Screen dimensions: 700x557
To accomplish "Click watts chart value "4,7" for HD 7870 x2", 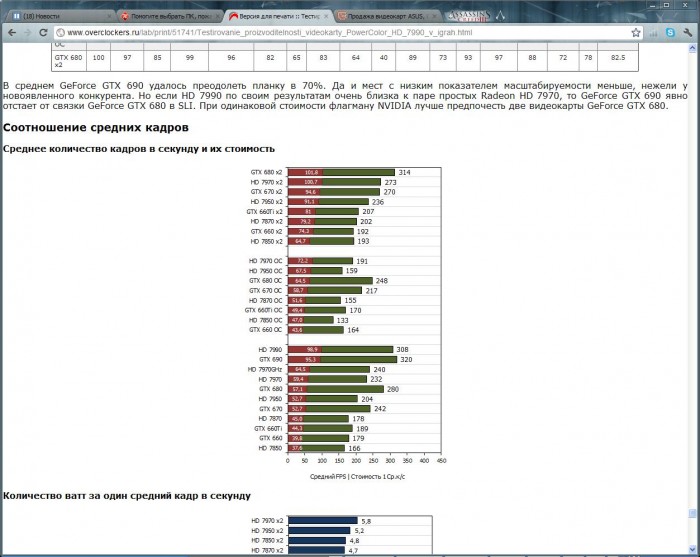I will [353, 551].
